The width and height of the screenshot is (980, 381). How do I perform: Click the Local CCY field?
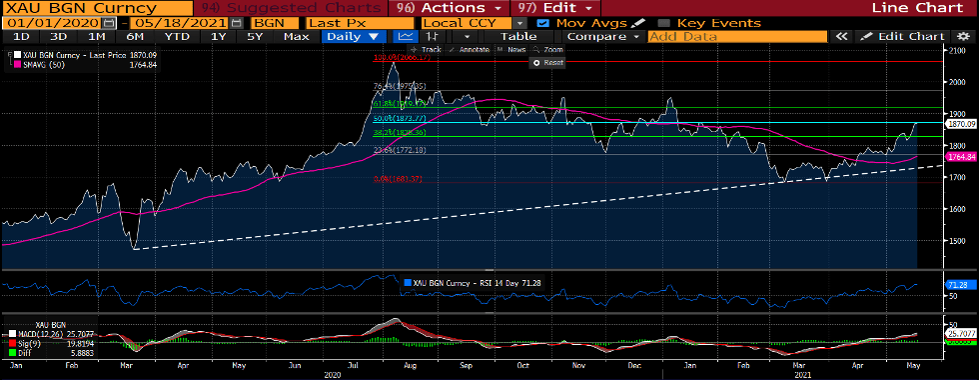point(466,23)
